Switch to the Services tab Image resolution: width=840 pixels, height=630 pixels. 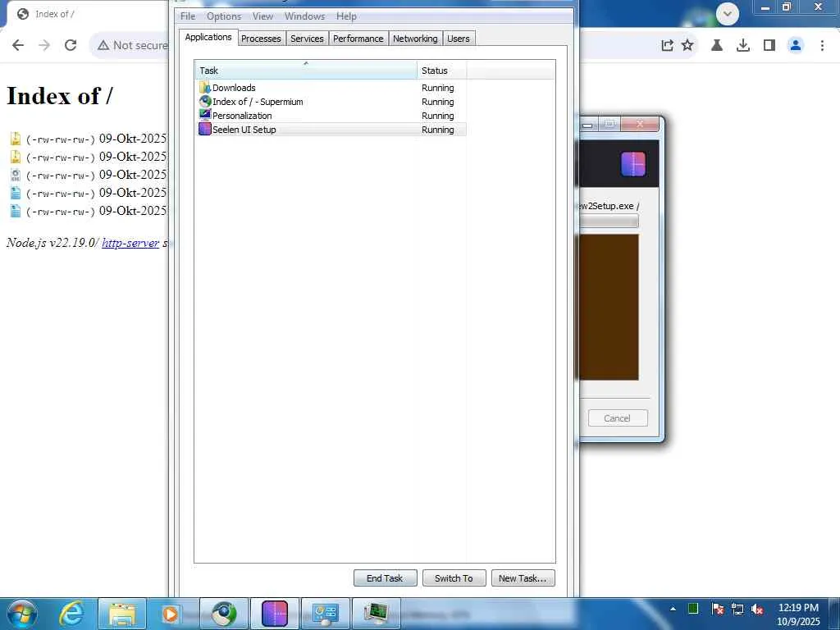click(x=307, y=39)
